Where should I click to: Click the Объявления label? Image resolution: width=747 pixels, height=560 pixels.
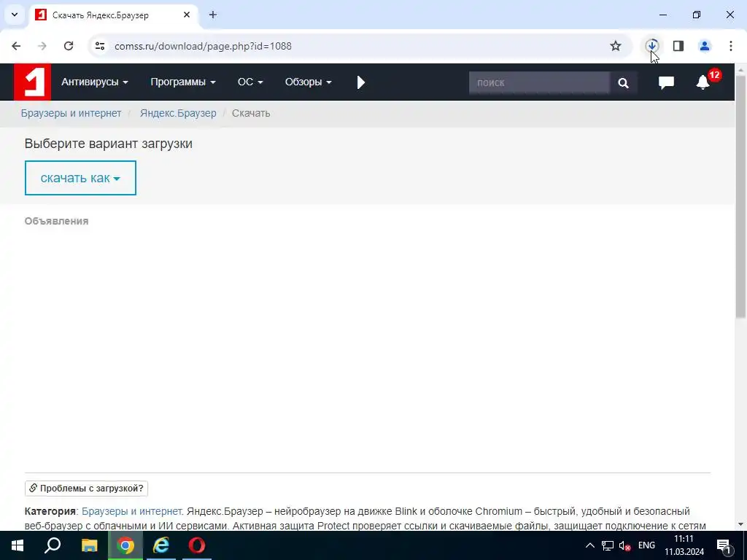(x=57, y=221)
